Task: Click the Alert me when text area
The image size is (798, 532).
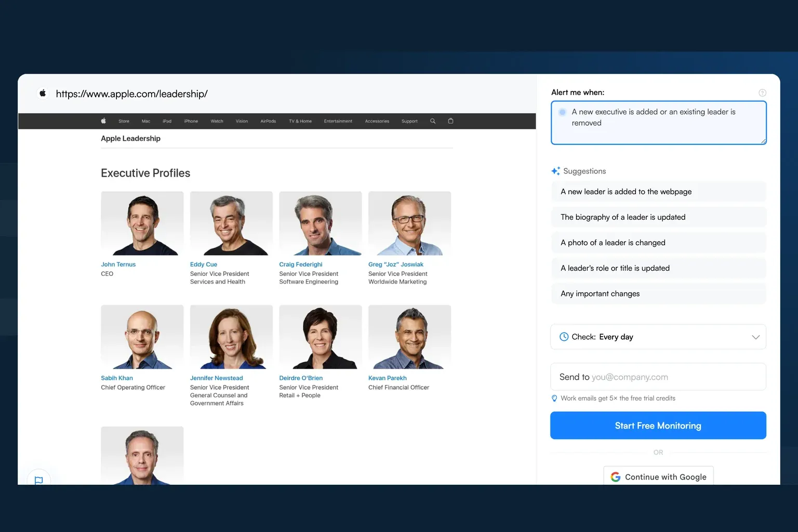Action: click(659, 123)
